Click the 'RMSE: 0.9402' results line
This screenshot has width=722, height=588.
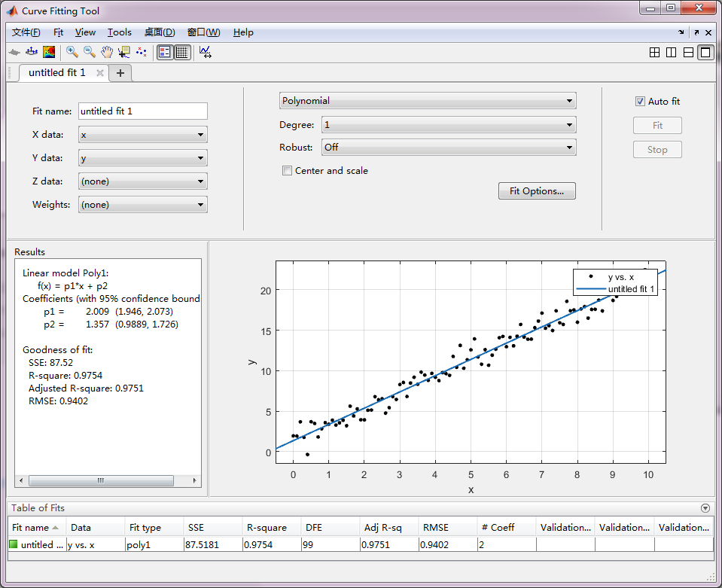tap(58, 401)
